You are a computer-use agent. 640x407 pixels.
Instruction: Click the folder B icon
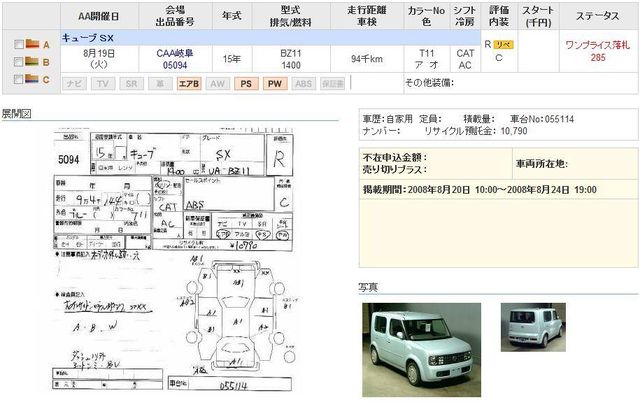pyautogui.click(x=32, y=62)
